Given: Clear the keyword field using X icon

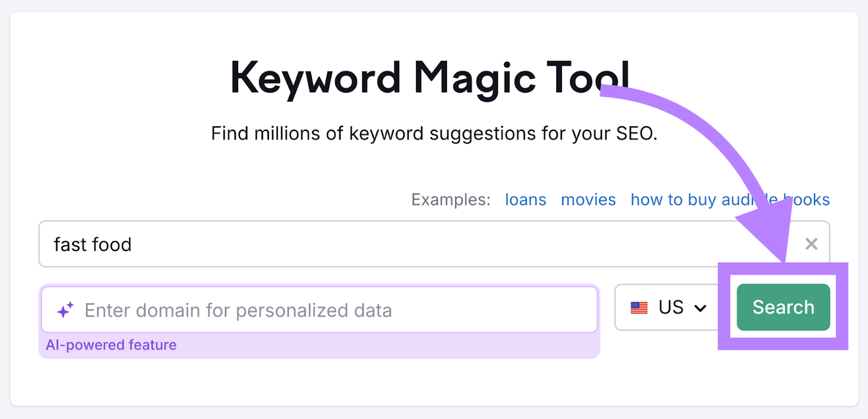Looking at the screenshot, I should 811,244.
